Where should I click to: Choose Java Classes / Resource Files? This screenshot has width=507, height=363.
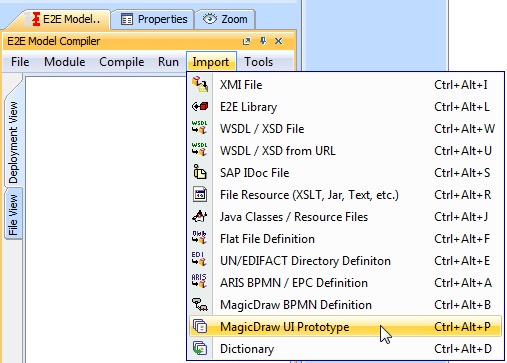345,217
